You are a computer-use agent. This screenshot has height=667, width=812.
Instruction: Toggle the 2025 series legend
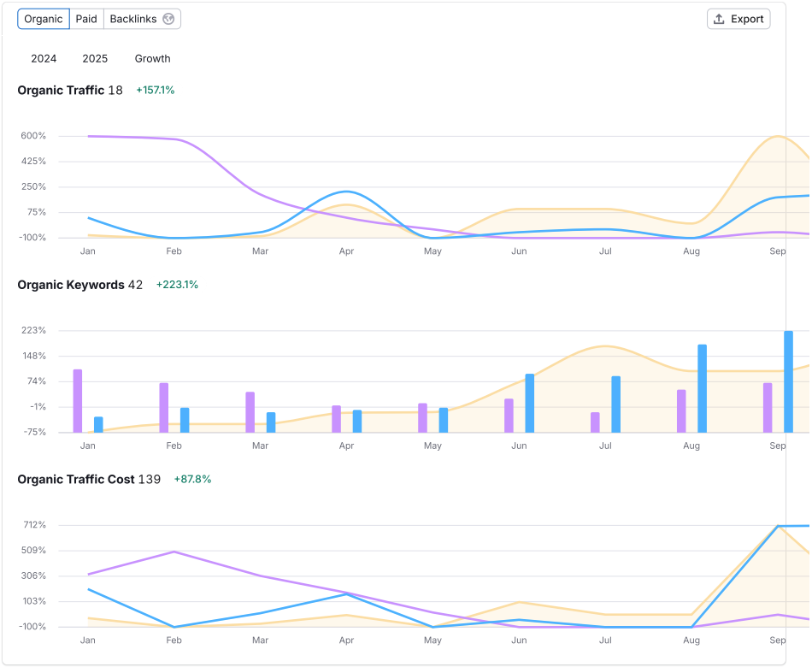pos(95,59)
